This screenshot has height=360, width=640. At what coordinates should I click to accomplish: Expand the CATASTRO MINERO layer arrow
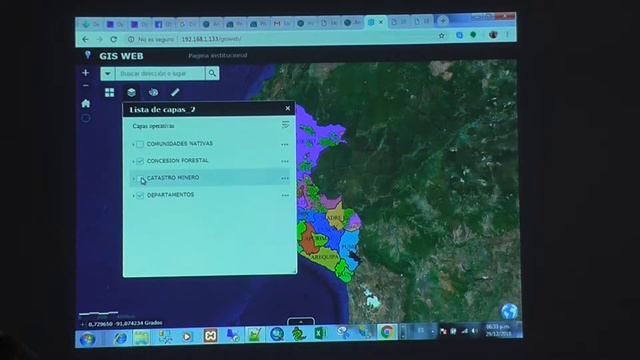click(x=133, y=179)
